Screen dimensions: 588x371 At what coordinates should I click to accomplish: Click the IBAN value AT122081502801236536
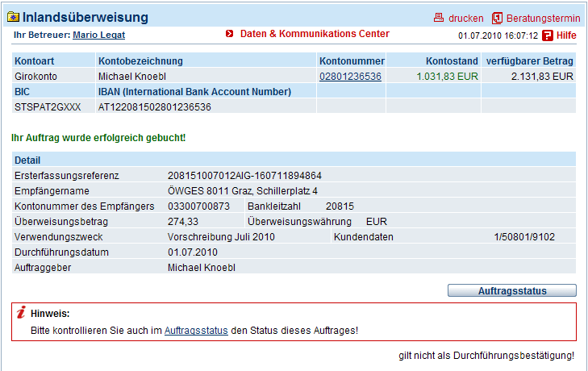[155, 107]
